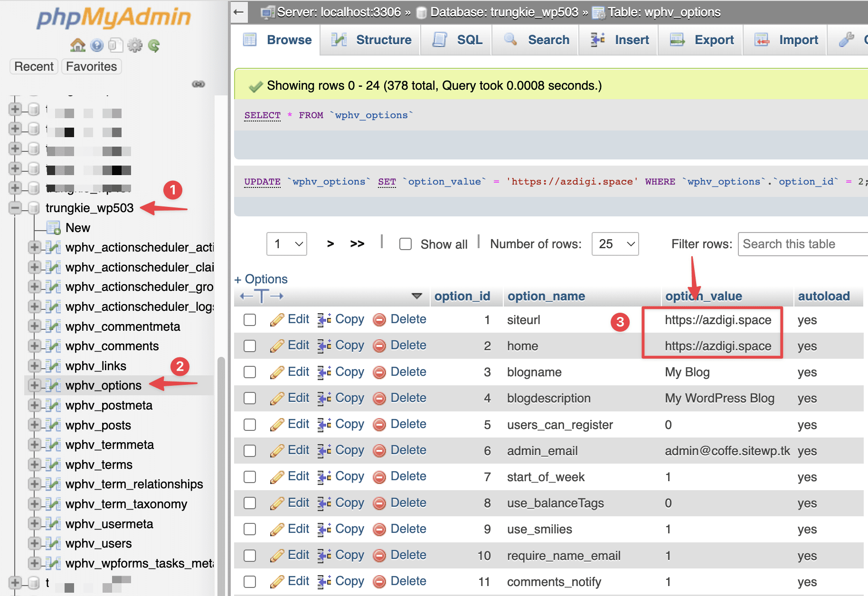Open the settings gear icon in sidebar

(x=135, y=46)
